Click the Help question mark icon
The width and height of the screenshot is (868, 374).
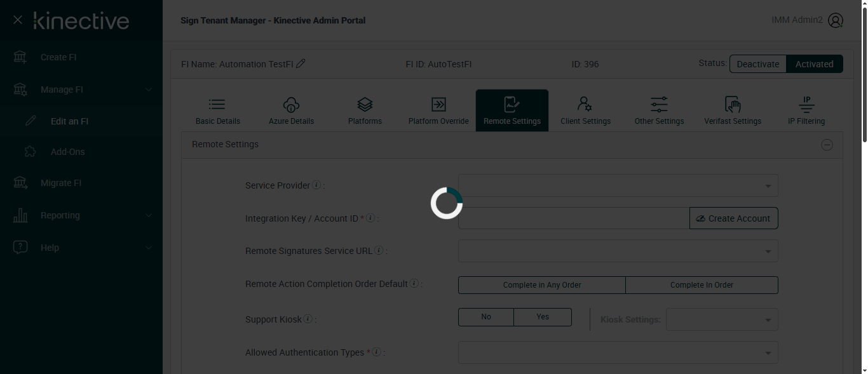20,248
